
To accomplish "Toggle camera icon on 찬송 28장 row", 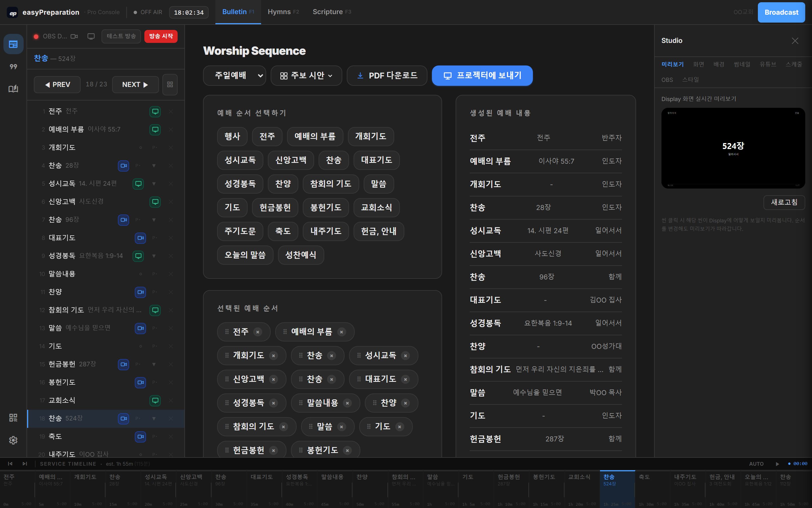I will [123, 165].
